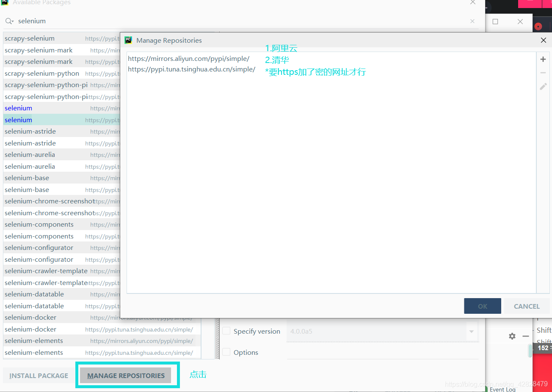The height and width of the screenshot is (392, 552).
Task: Open Event Log in the status bar
Action: tap(502, 389)
